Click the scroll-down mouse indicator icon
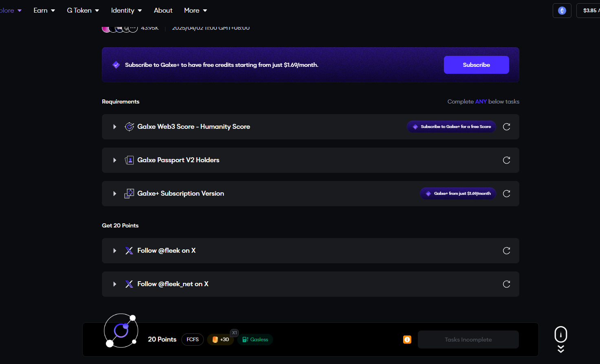The image size is (600, 364). [x=560, y=335]
